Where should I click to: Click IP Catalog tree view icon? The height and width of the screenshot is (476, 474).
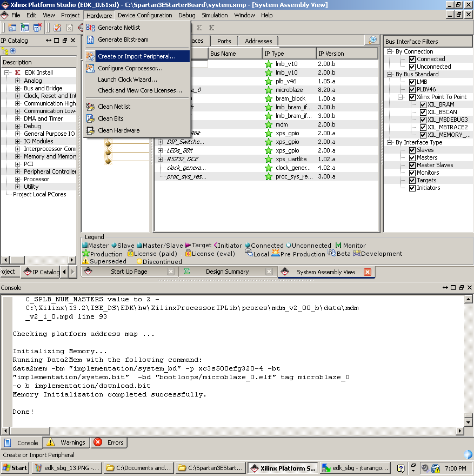coord(4,51)
